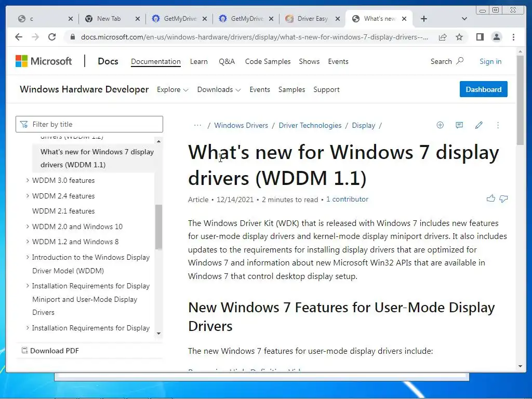Go back with the browser back arrow
This screenshot has width=532, height=399.
pyautogui.click(x=19, y=37)
